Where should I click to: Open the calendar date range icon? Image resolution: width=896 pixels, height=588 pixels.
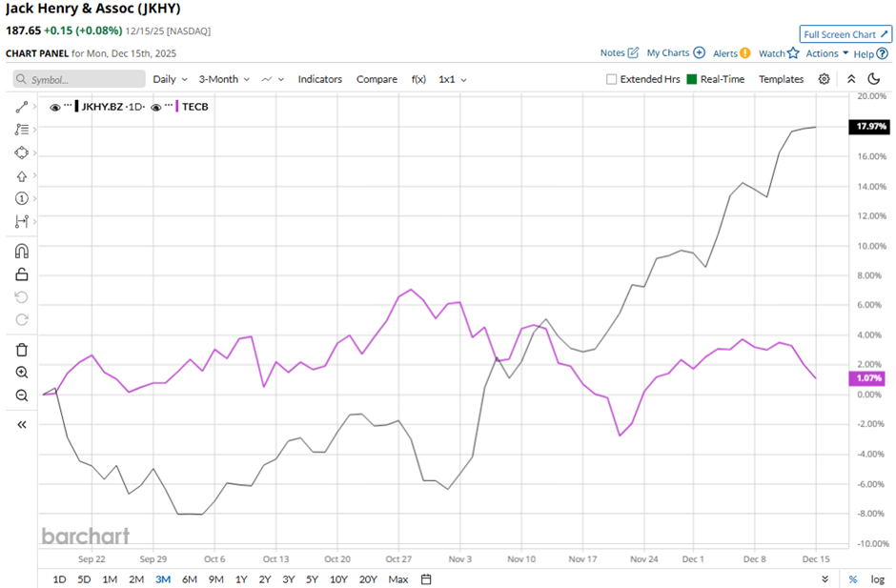(x=426, y=579)
